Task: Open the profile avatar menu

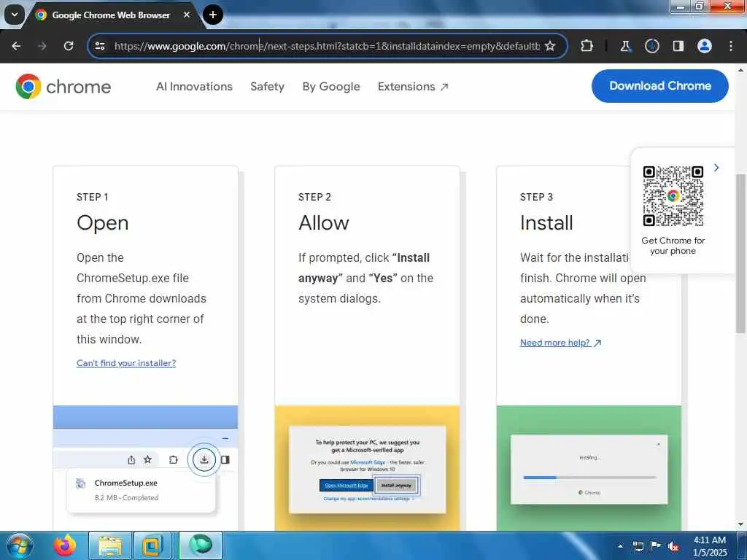Action: 704,46
